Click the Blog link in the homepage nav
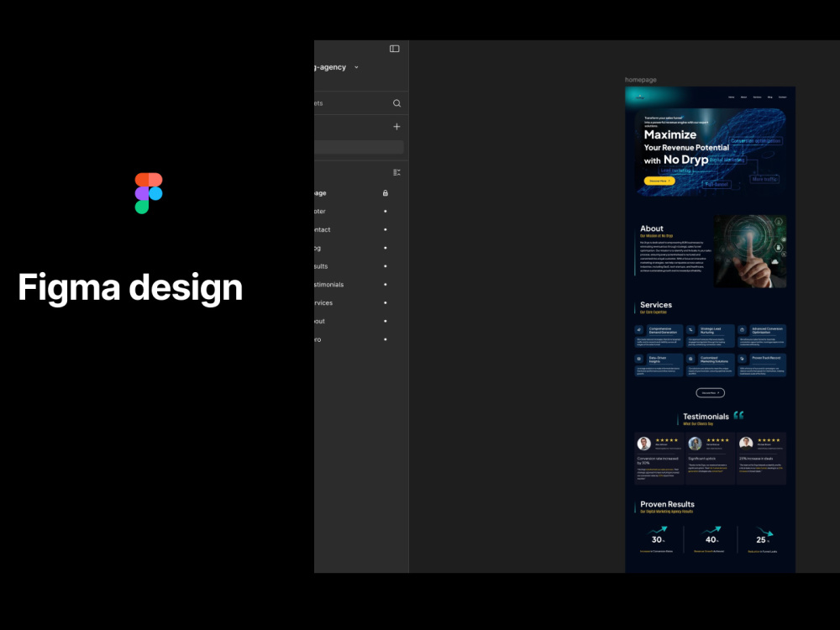840x630 pixels. pyautogui.click(x=769, y=97)
